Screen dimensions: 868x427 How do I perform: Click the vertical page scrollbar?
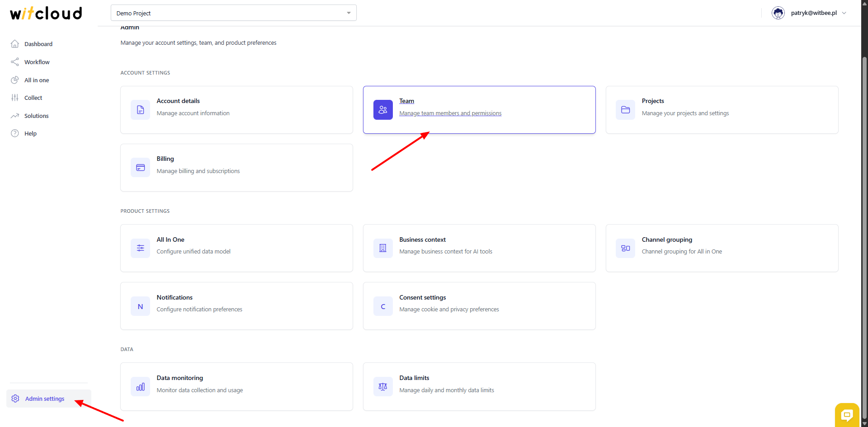pos(864,226)
